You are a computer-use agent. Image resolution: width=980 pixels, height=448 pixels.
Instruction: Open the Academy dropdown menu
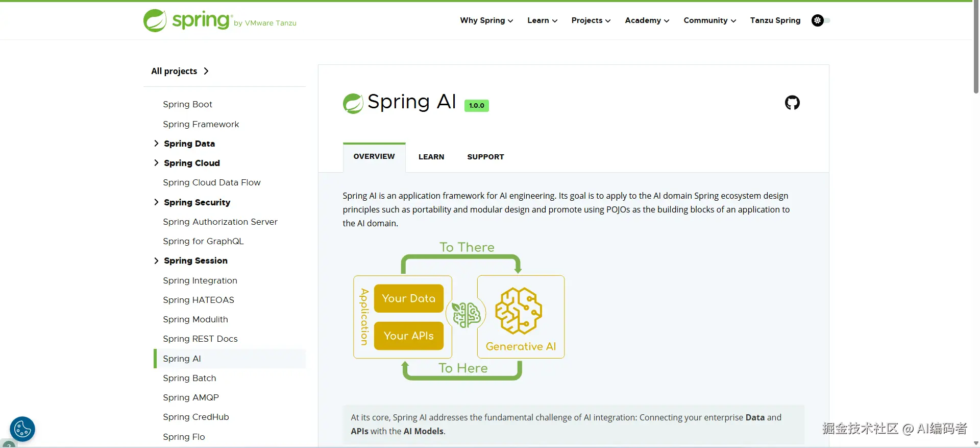[647, 20]
